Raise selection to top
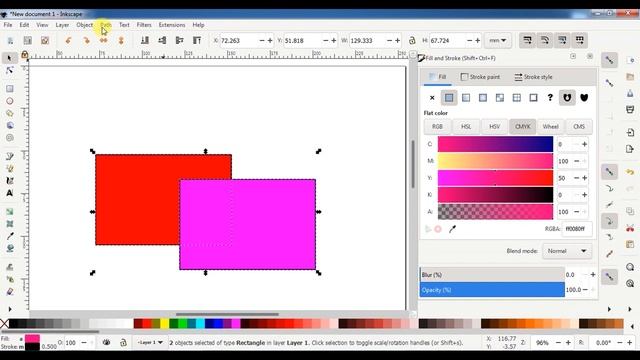This screenshot has height=360, width=640. pyautogui.click(x=197, y=40)
